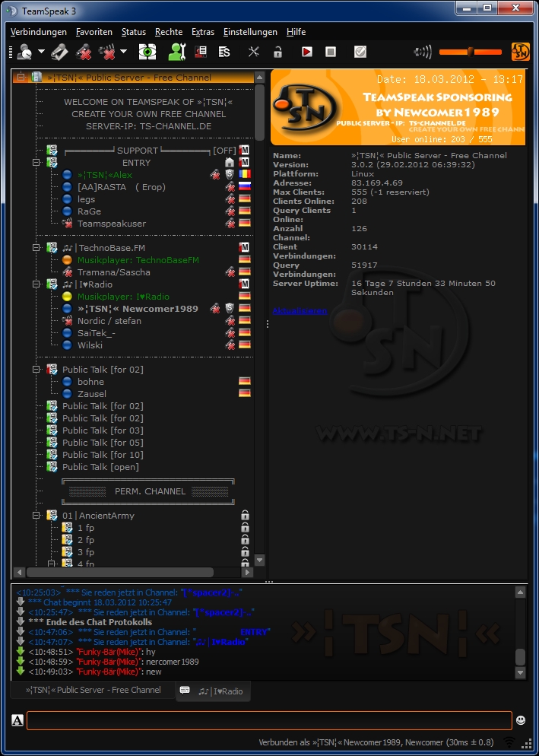Click home icon on ENTRY channel row
539x756 pixels.
coord(230,163)
